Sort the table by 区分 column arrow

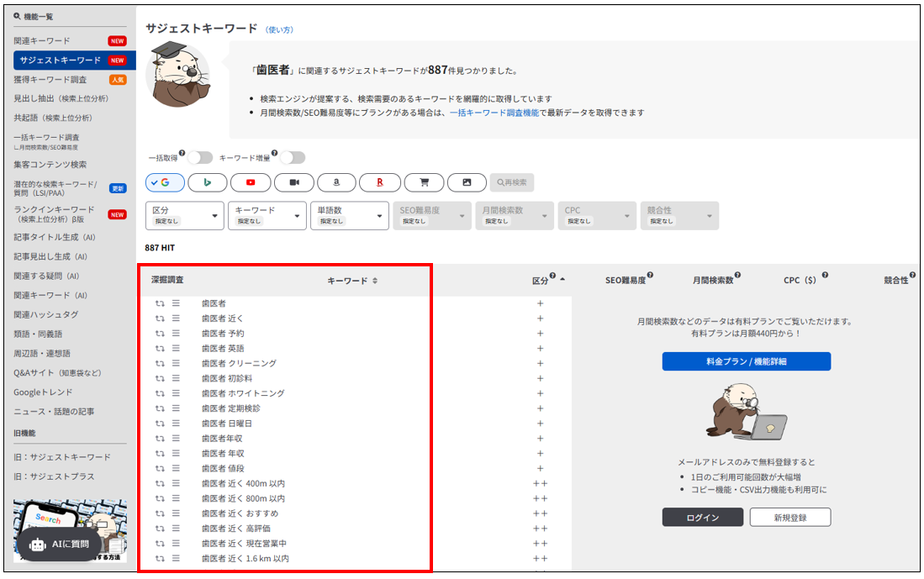pos(562,279)
